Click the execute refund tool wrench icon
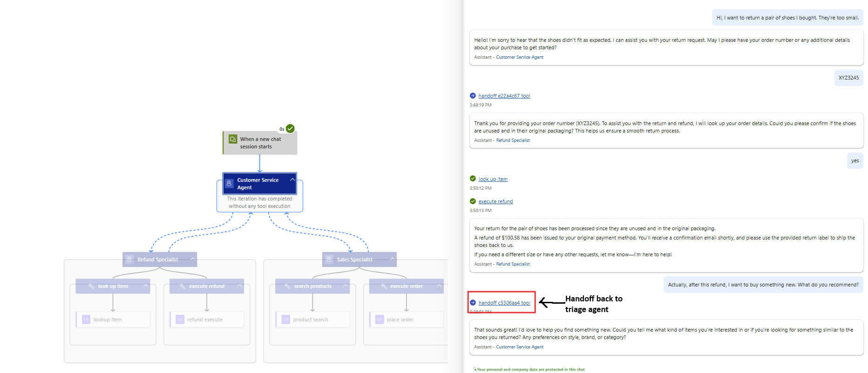This screenshot has height=373, width=868. click(183, 286)
